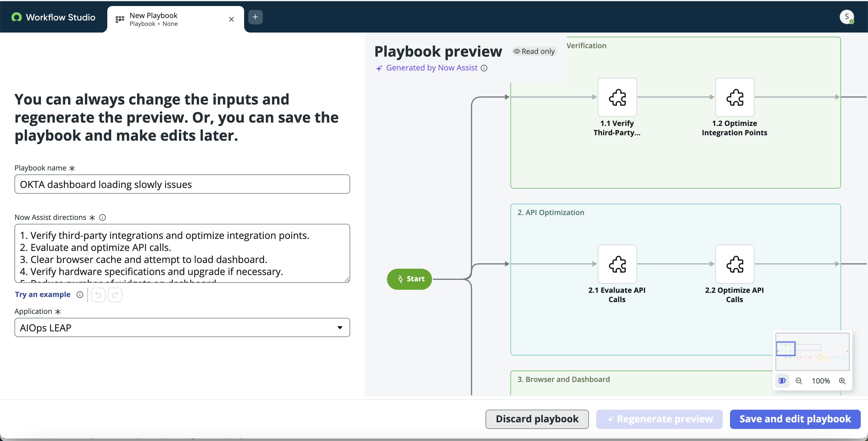Click the Start trigger node
The width and height of the screenshot is (868, 441).
[x=409, y=279]
